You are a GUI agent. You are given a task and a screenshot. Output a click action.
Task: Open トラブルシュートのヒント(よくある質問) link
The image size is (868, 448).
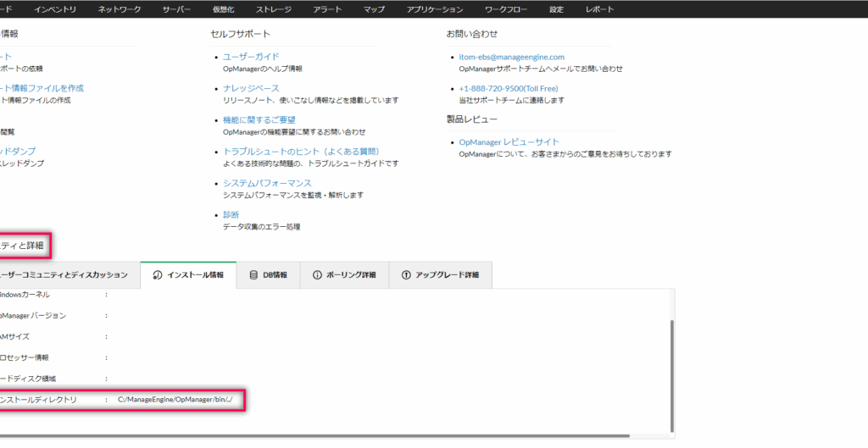tap(300, 152)
